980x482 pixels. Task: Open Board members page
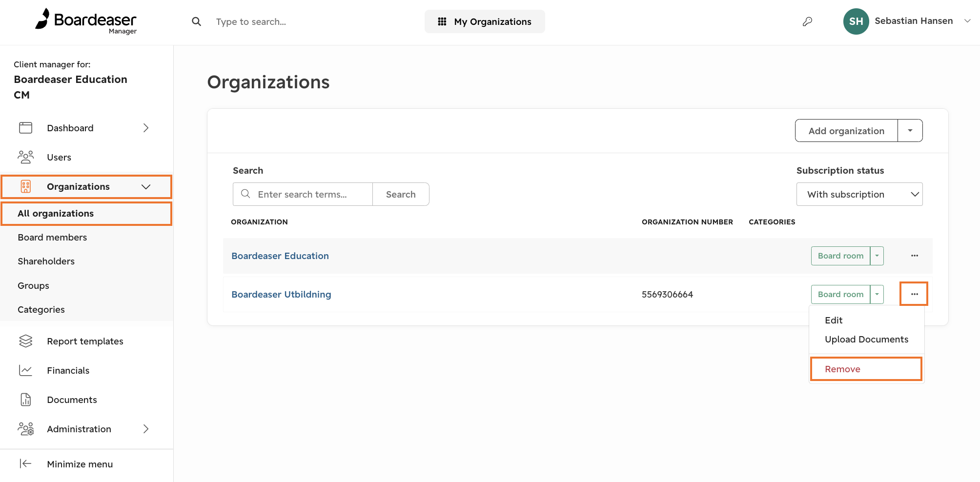tap(52, 237)
